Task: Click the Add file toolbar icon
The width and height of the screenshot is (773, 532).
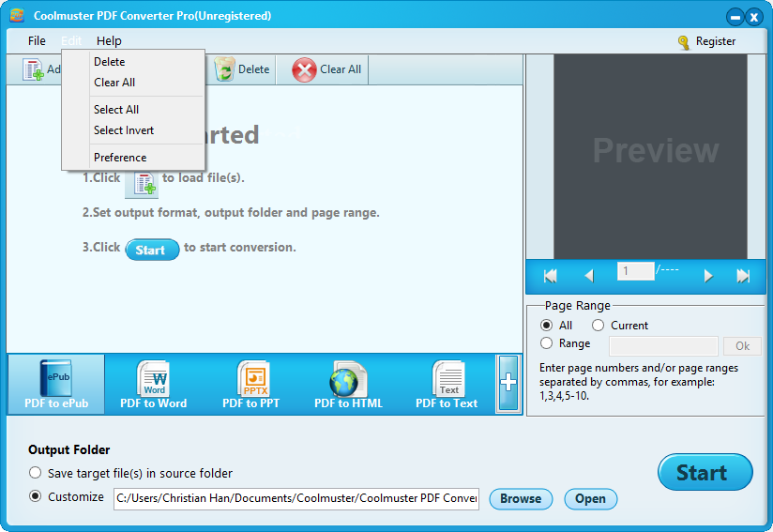Action: (x=33, y=69)
